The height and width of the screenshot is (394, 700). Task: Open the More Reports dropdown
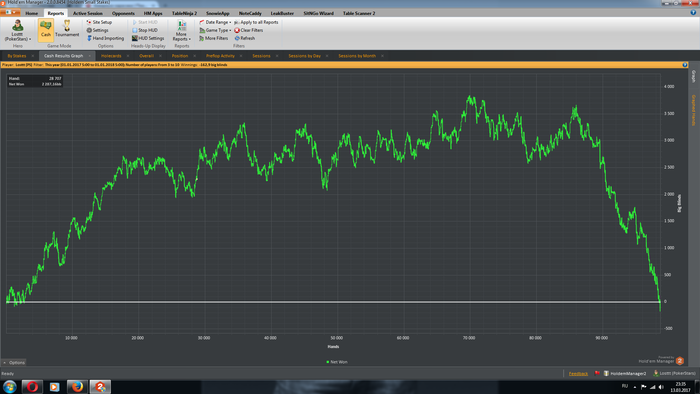(181, 30)
